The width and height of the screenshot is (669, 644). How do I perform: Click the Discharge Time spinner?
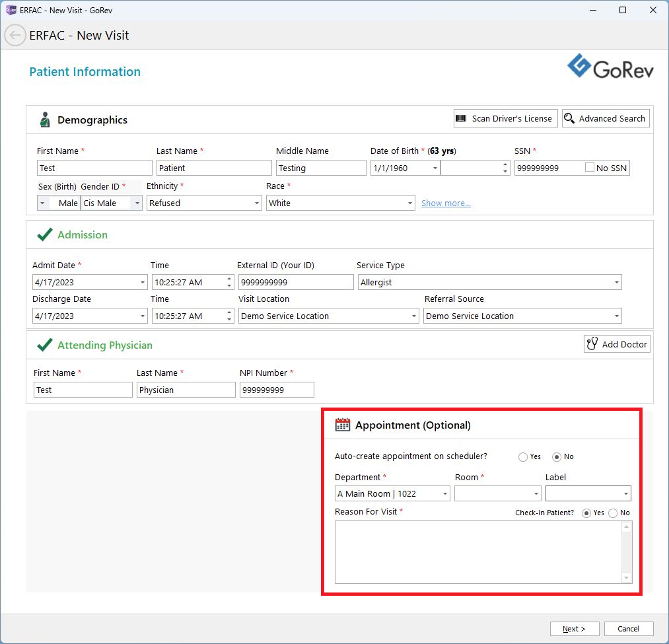tap(229, 316)
